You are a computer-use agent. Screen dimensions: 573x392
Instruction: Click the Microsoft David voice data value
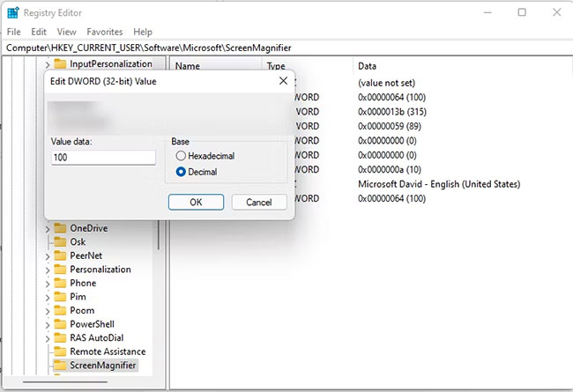pos(439,184)
